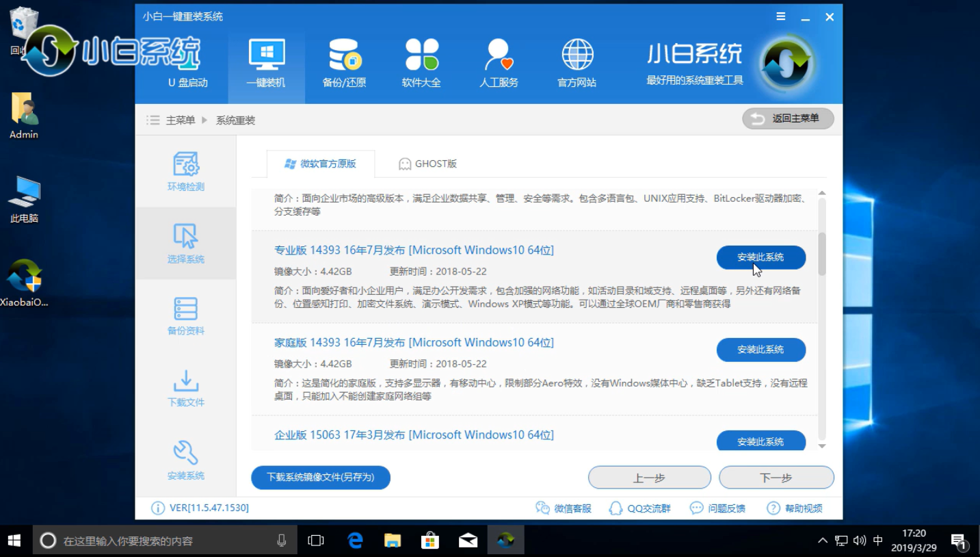The image size is (980, 557).
Task: Click the 企业版 15063 title link
Action: point(414,435)
